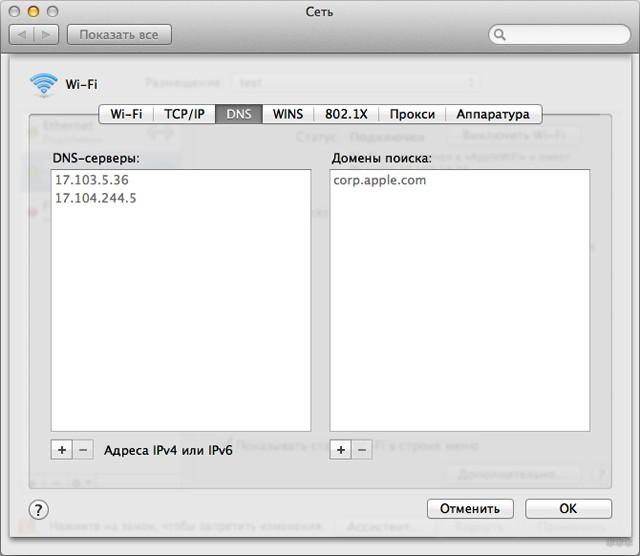Add a search domain with plus button
Screen dimensions: 640x556
tap(340, 450)
